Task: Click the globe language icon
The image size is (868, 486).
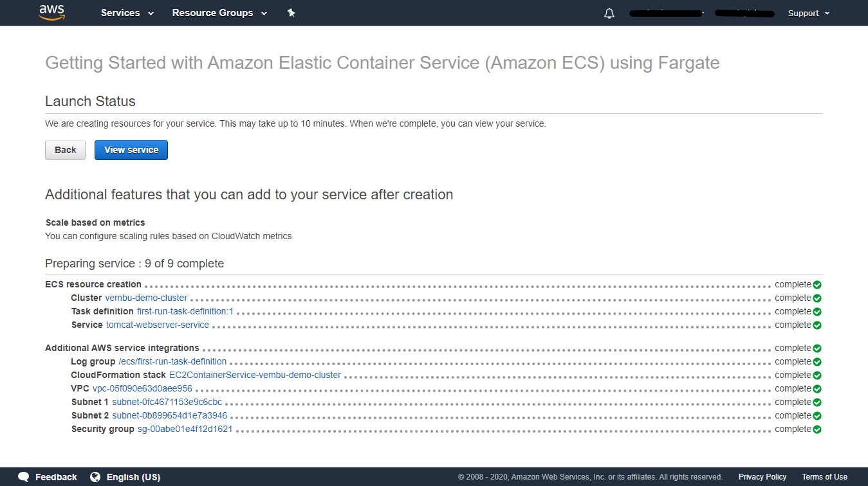Action: [x=95, y=477]
